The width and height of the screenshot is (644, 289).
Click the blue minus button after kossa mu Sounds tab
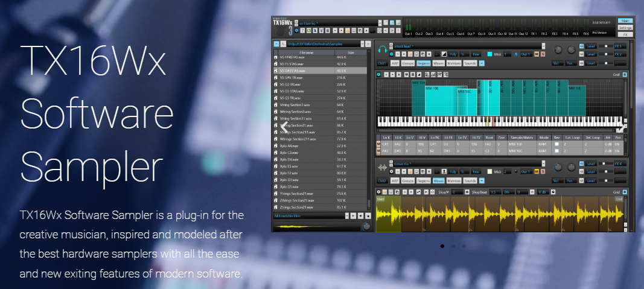click(x=482, y=180)
